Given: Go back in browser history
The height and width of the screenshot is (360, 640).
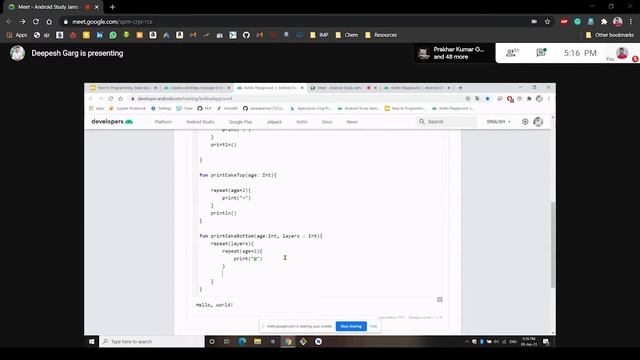Looking at the screenshot, I should (x=9, y=22).
